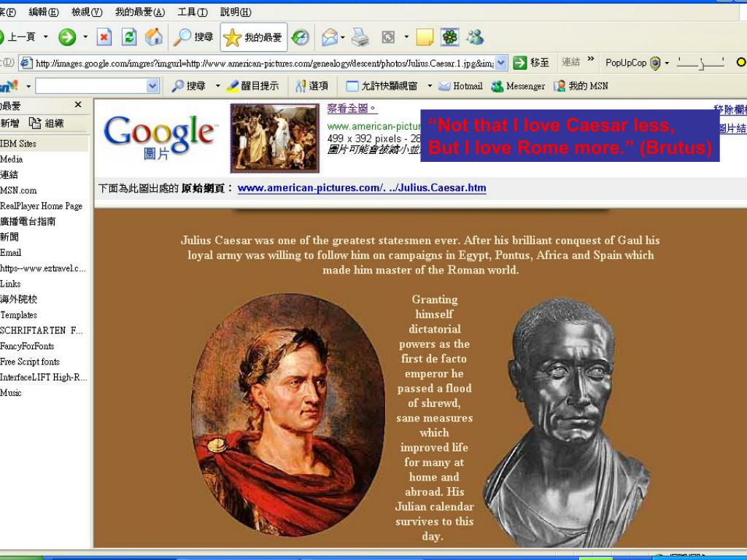
Task: Refresh the page with the green arrows icon
Action: [128, 37]
